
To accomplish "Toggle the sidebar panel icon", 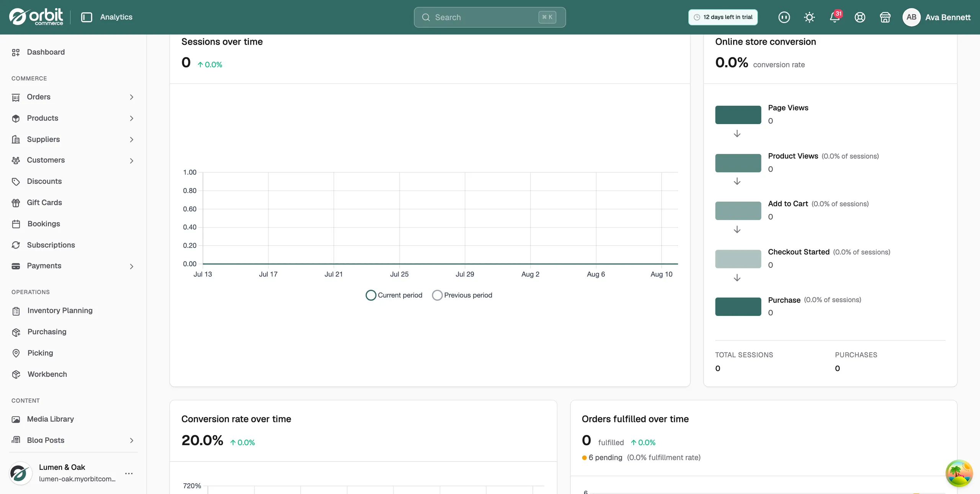I will (x=87, y=17).
